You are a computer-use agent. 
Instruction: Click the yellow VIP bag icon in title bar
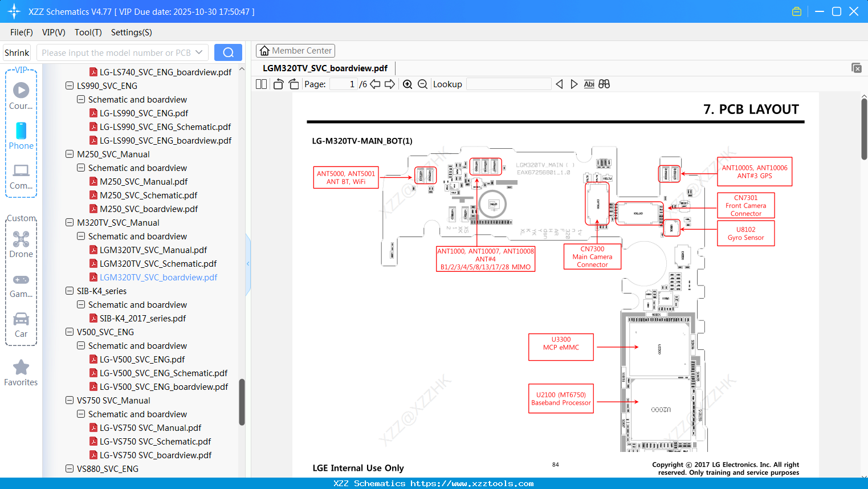(x=797, y=11)
